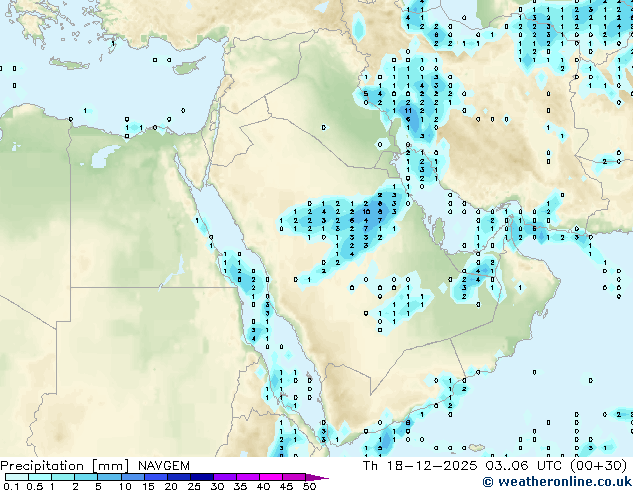
Task: Click the "03..06 UTC" time range text
Action: click(524, 466)
